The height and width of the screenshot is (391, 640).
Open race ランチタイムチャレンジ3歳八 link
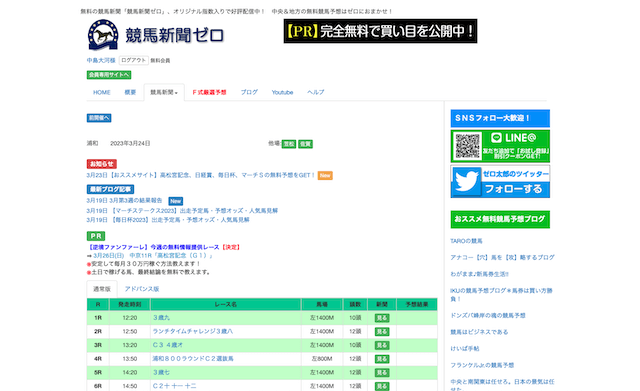tap(193, 331)
